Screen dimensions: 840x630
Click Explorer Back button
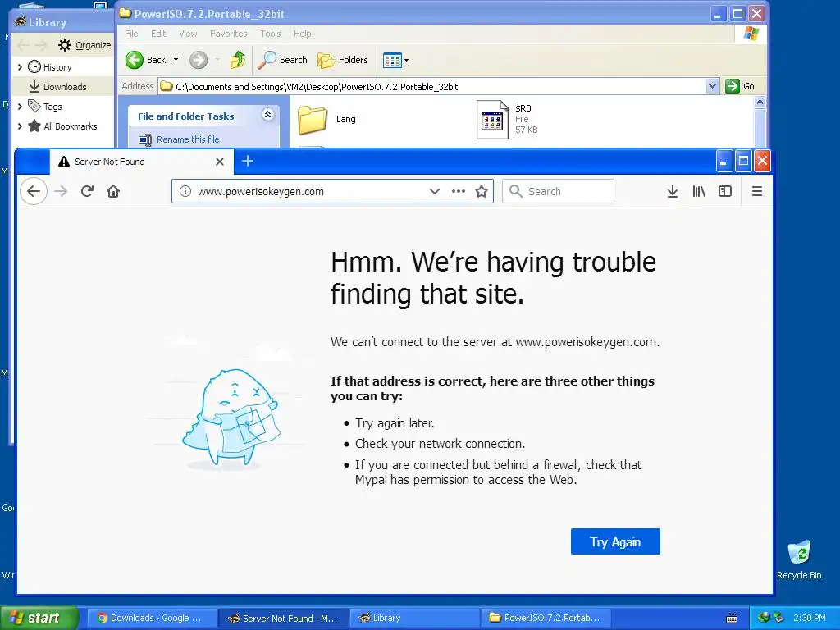coord(146,60)
